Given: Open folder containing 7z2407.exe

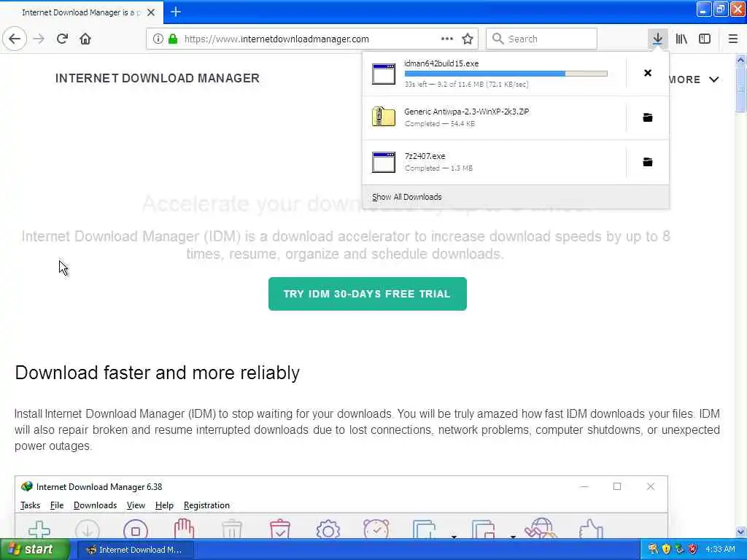Looking at the screenshot, I should 648,162.
